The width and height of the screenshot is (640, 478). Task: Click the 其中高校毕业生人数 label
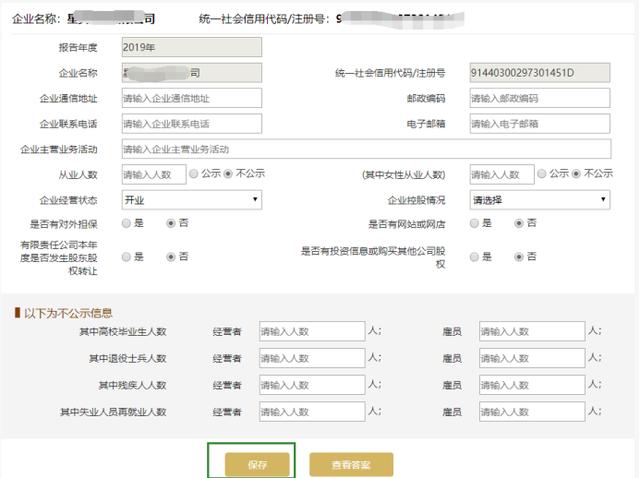coord(123,331)
